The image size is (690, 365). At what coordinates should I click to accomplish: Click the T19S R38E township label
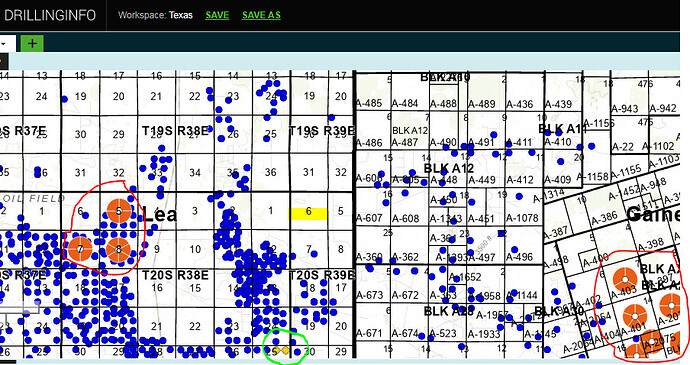pos(175,131)
